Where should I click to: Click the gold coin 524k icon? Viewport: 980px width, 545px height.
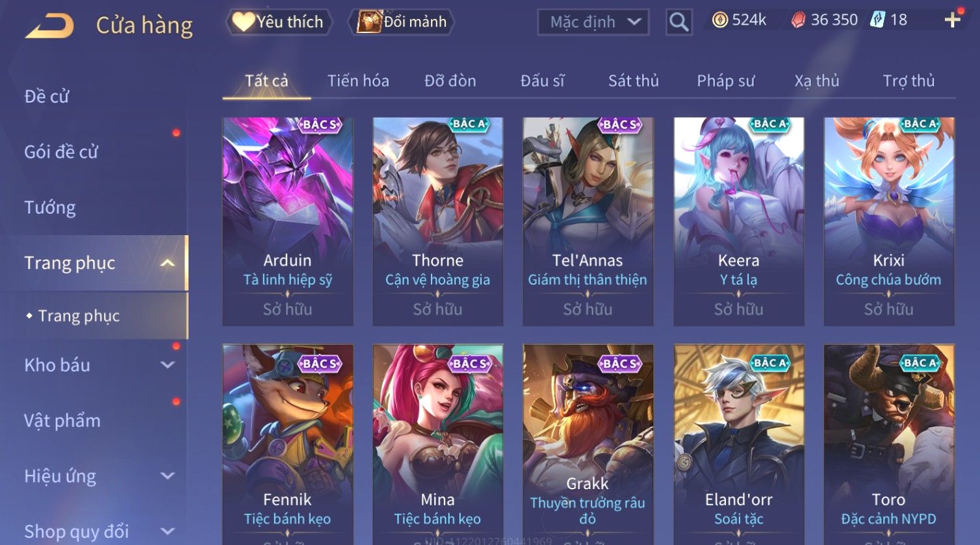(x=719, y=20)
